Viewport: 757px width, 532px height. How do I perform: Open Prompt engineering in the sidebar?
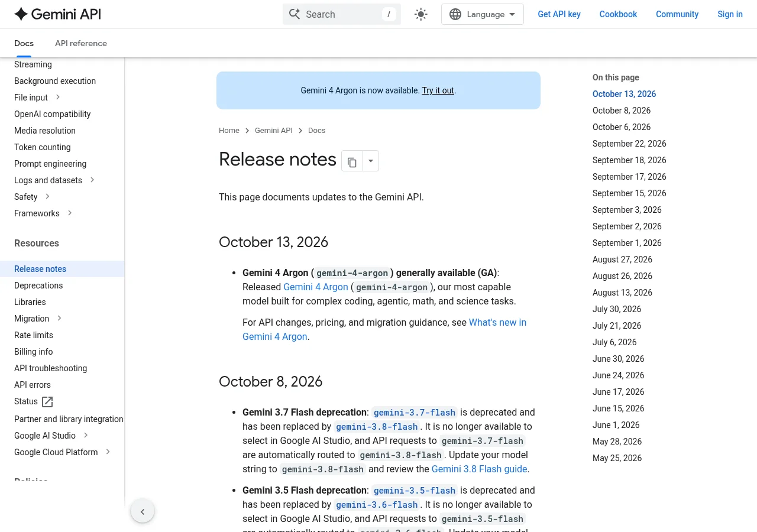(50, 164)
